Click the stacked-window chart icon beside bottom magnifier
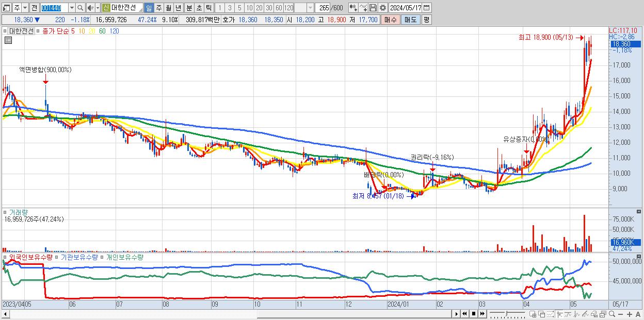Viewport: 644px width, 320px height. tap(603, 314)
